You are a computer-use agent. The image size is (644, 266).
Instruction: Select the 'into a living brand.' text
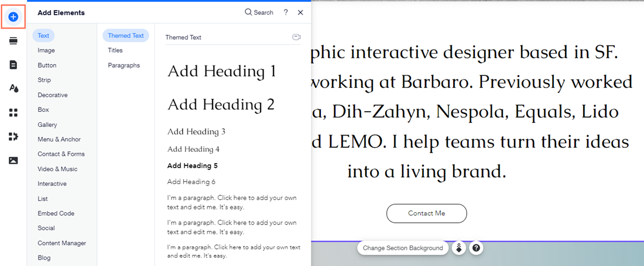[x=426, y=171]
